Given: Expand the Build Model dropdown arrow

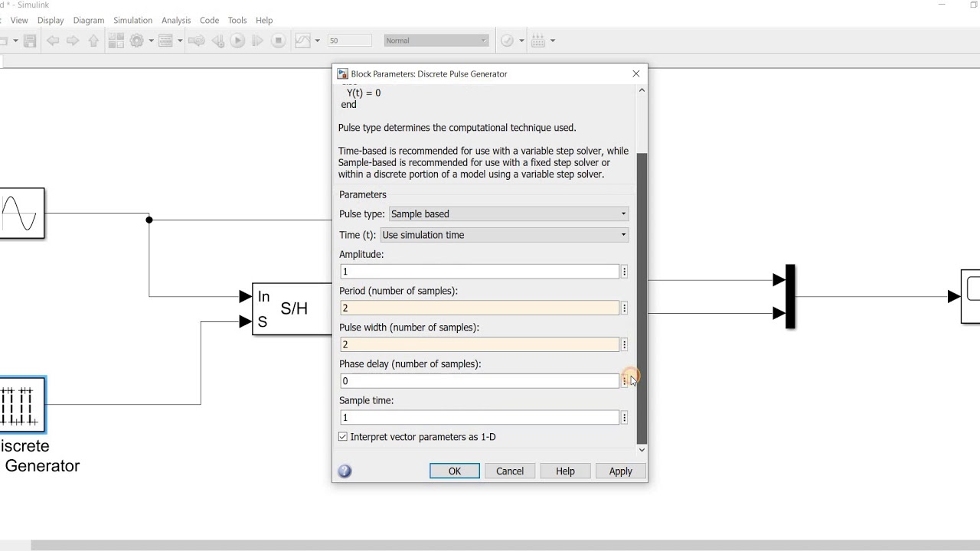Looking at the screenshot, I should (x=553, y=41).
